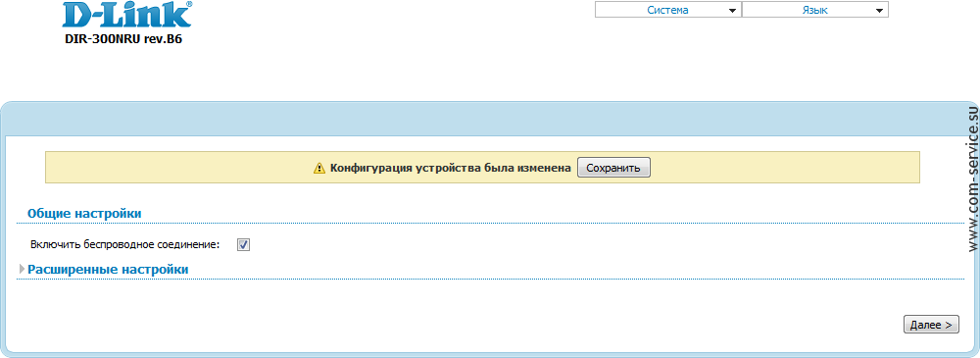Click the Далее > button

tap(931, 325)
